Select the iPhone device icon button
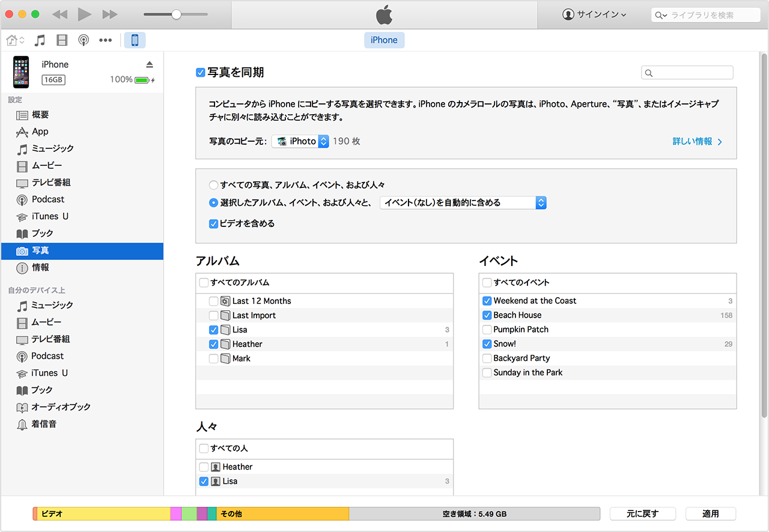 coord(135,40)
